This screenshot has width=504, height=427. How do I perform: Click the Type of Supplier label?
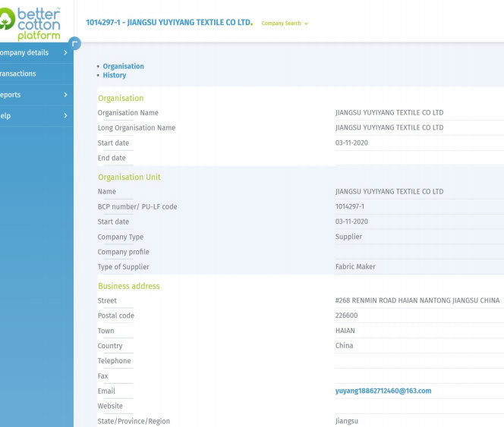124,267
